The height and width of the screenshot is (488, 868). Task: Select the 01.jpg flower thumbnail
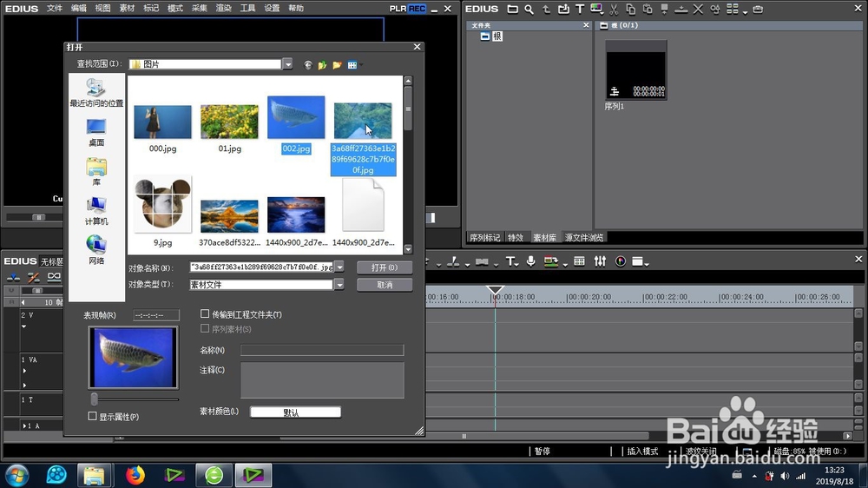(229, 122)
